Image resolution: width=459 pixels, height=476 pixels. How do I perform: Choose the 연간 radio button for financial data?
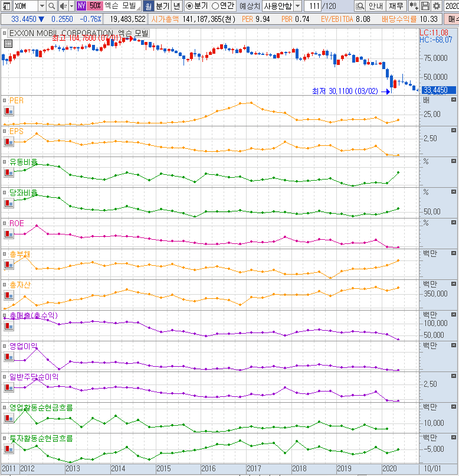click(215, 6)
